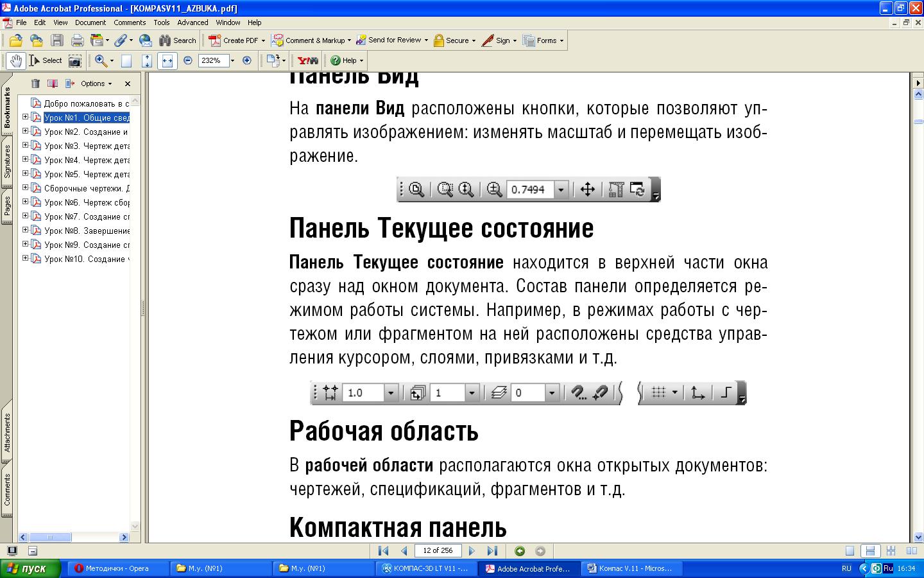Click the Search binoculars button
924x578 pixels.
point(178,40)
